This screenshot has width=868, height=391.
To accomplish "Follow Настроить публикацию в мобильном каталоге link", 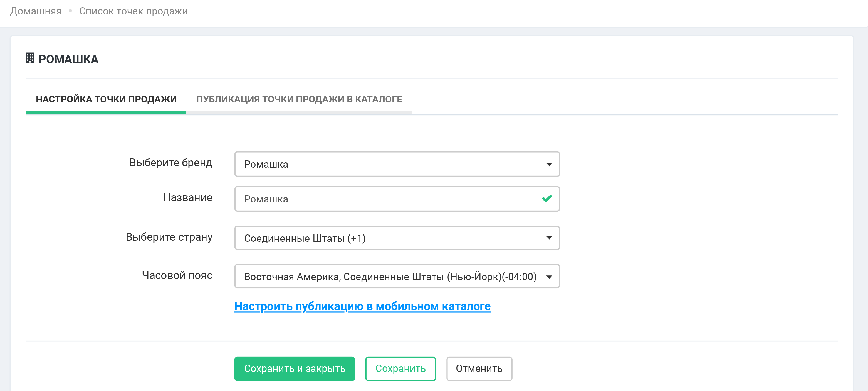I will (362, 306).
